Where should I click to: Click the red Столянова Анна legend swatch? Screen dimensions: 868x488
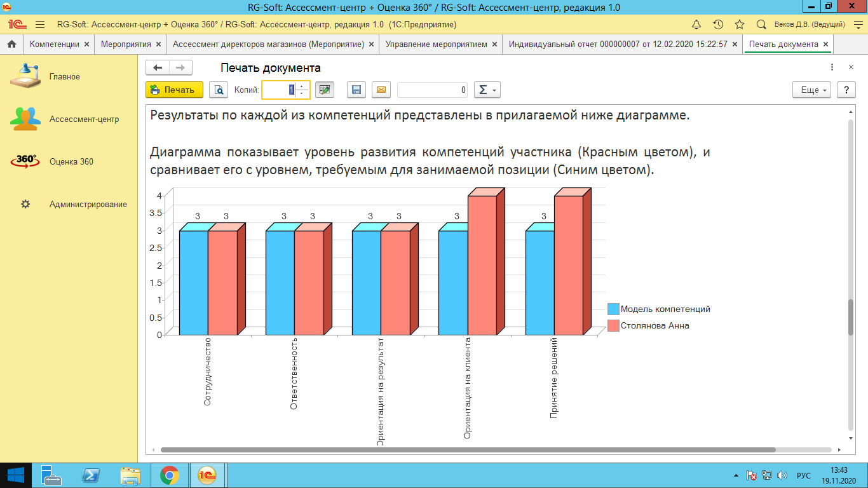point(613,325)
